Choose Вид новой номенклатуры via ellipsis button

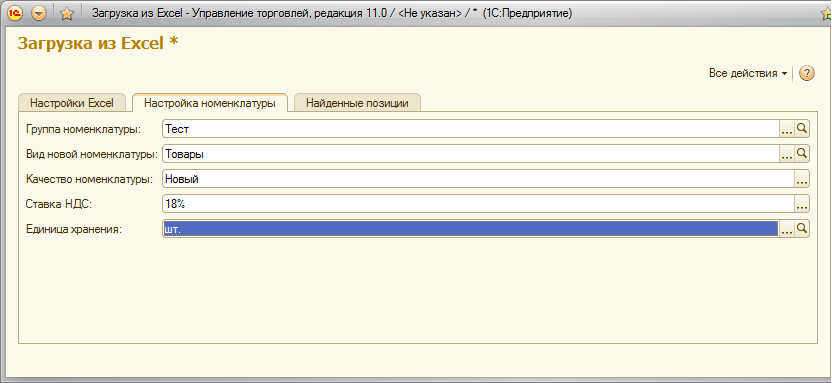coord(786,154)
